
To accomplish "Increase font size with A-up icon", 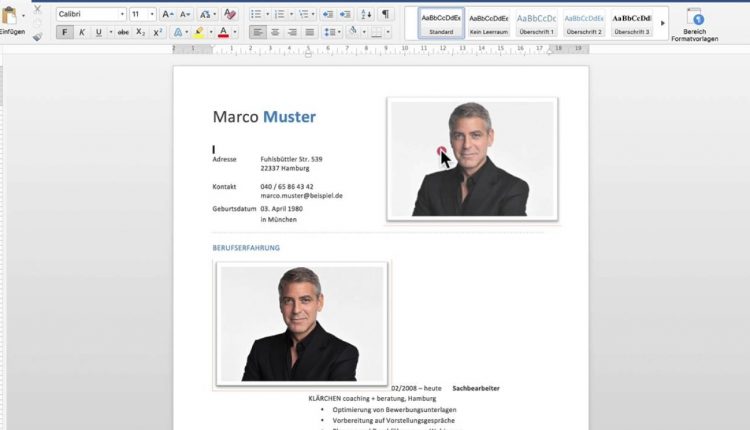I will coord(167,14).
